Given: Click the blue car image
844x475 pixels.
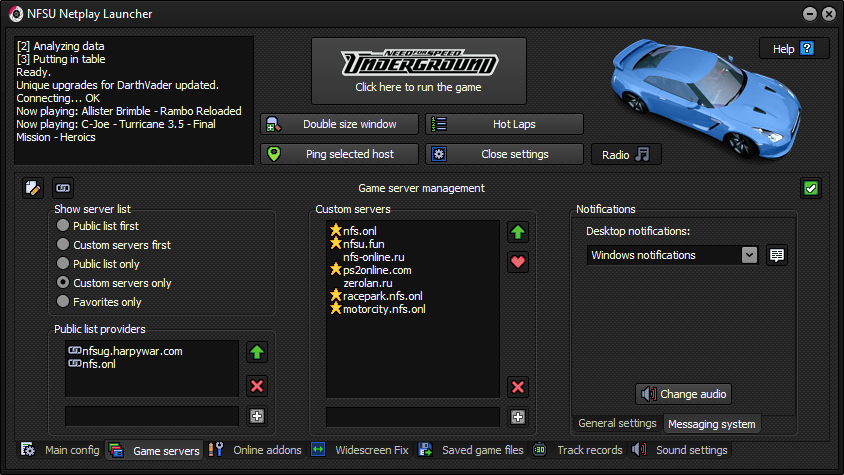Looking at the screenshot, I should [705, 98].
